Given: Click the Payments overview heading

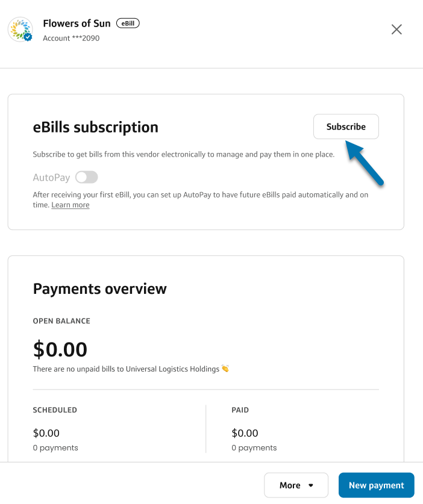Looking at the screenshot, I should pyautogui.click(x=99, y=289).
